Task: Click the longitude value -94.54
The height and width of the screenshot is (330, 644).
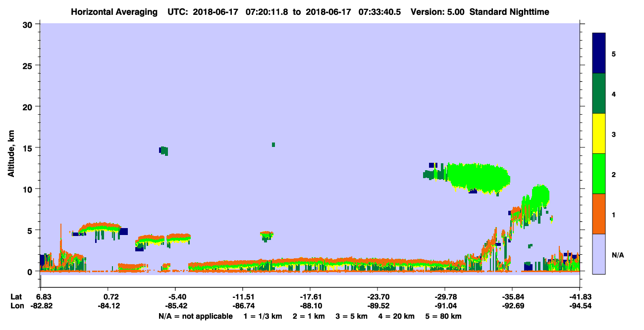Action: (x=580, y=306)
